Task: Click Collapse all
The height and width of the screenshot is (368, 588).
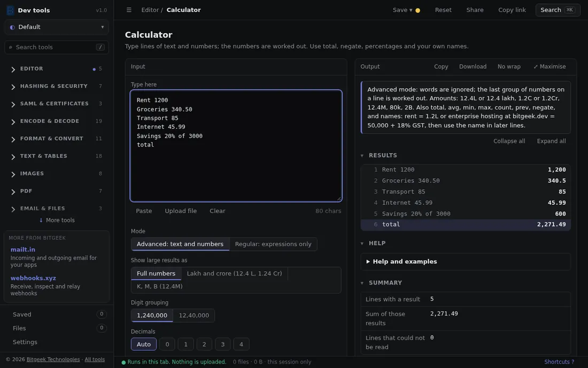Action: pyautogui.click(x=509, y=141)
